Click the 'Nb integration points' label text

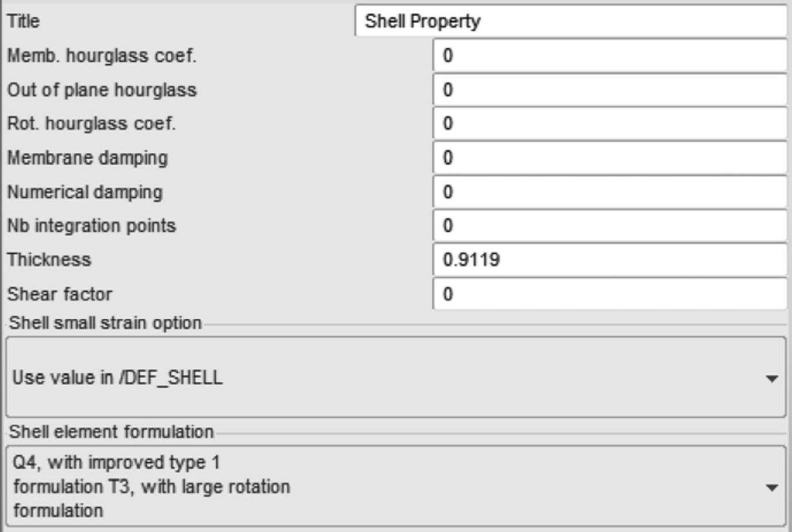91,225
